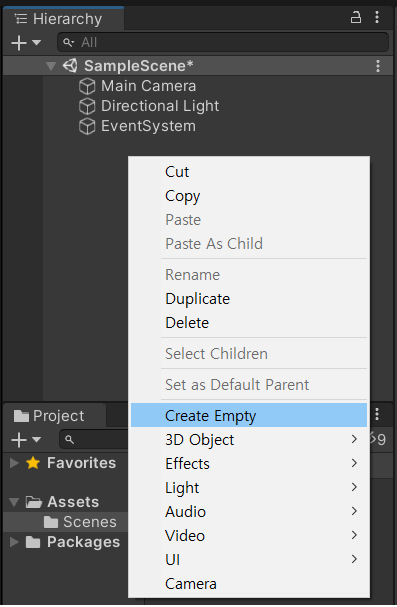Viewport: 397px width, 607px height.
Task: Click the Unity logo icon beside SampleScene
Action: [x=70, y=66]
